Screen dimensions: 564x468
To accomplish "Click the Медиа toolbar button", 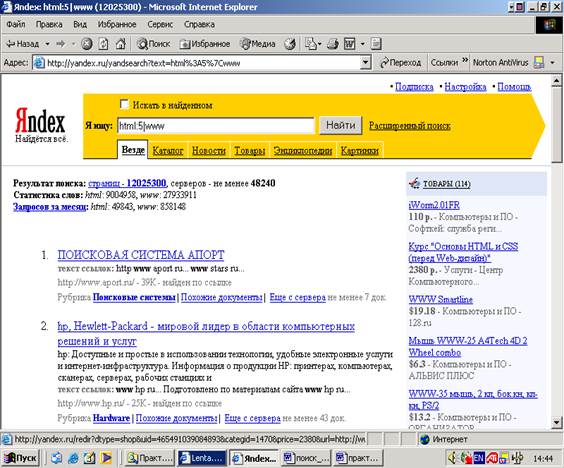I will point(258,44).
